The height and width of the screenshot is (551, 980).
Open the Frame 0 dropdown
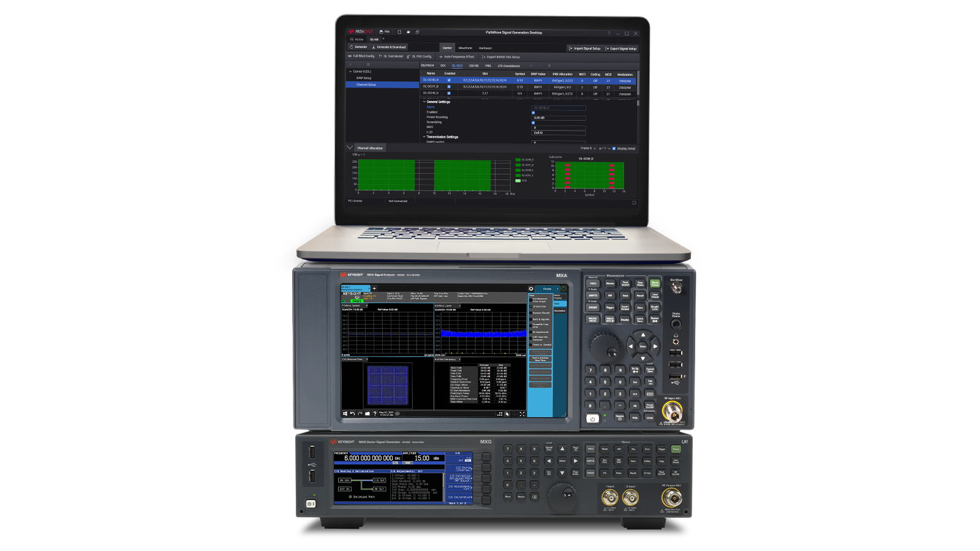coord(588,148)
